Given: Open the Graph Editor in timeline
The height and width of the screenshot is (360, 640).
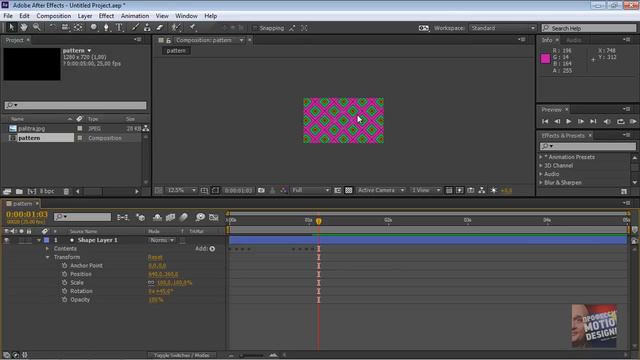Looking at the screenshot, I should coord(213,218).
